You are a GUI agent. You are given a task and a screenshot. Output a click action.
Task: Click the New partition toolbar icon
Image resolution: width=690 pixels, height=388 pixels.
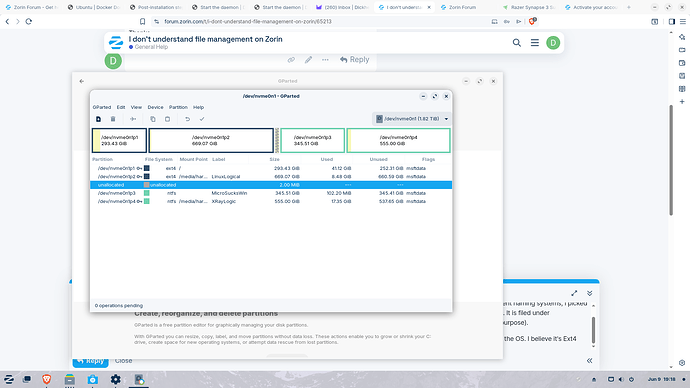[x=99, y=119]
